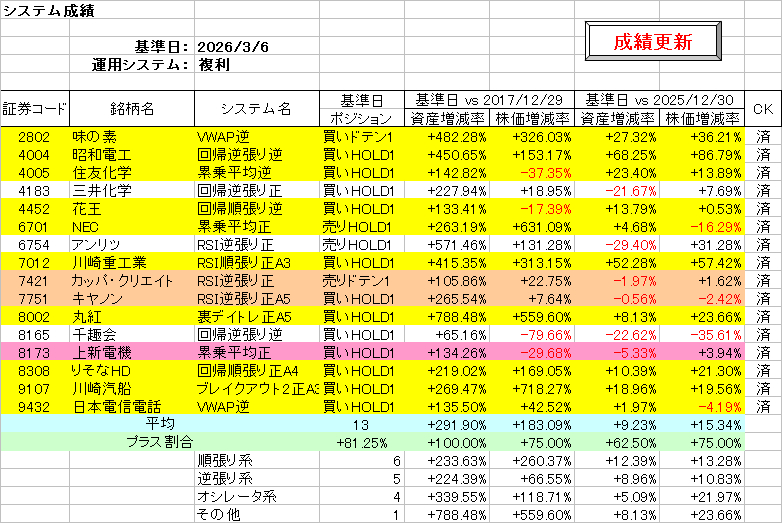This screenshot has height=523, width=782.
Task: Select the 逆張り系 label cell
Action: pos(257,478)
